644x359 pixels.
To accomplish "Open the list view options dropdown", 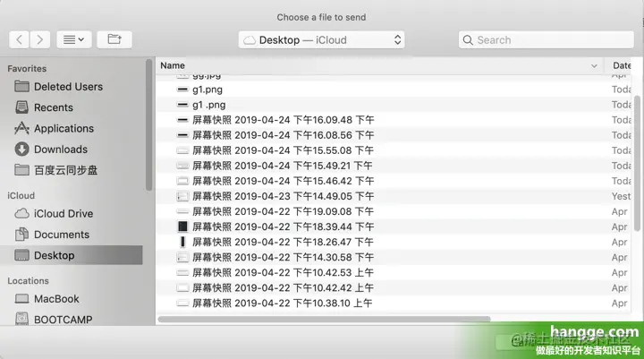I will (x=74, y=40).
